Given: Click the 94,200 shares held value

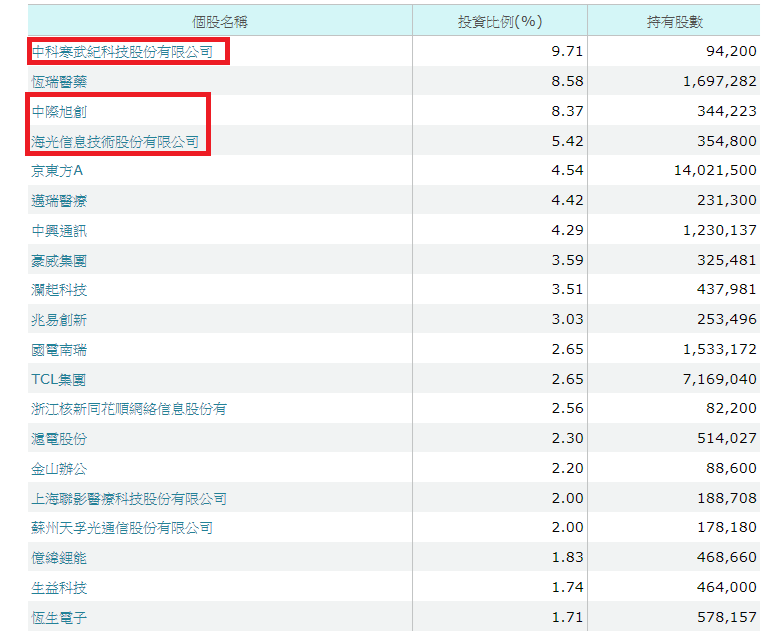Looking at the screenshot, I should pyautogui.click(x=731, y=51).
